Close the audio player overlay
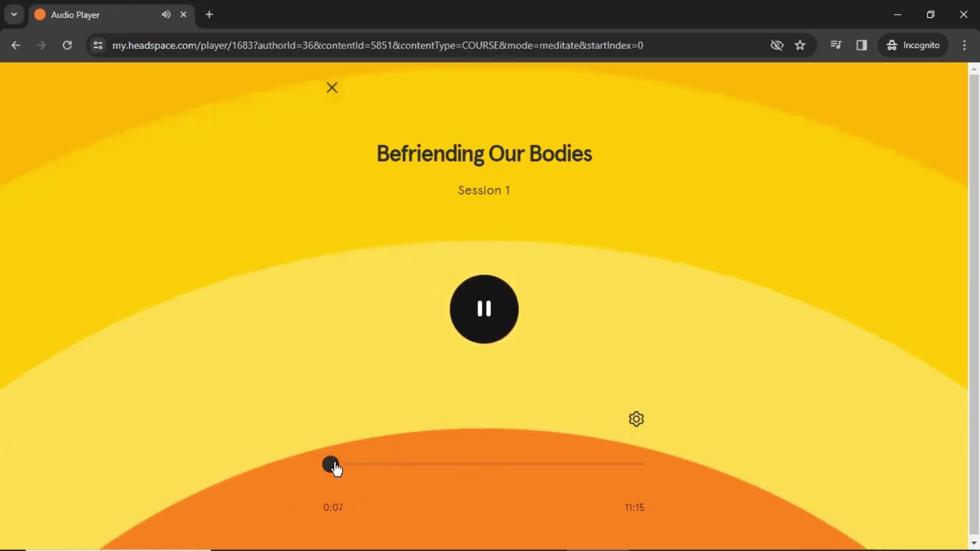 [332, 87]
